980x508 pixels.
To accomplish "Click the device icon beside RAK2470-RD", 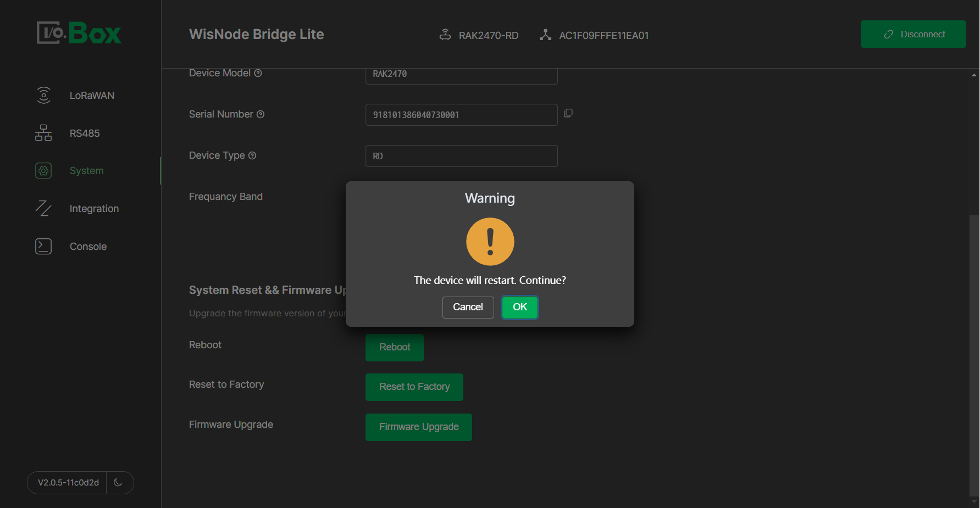I will [445, 35].
